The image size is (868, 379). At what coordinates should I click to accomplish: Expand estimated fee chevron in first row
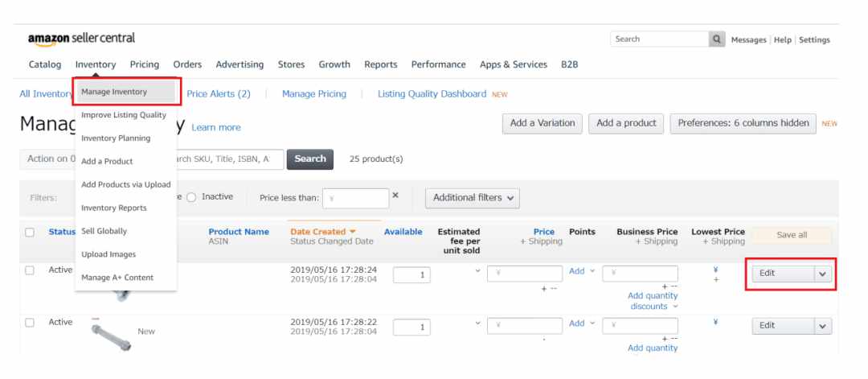477,271
